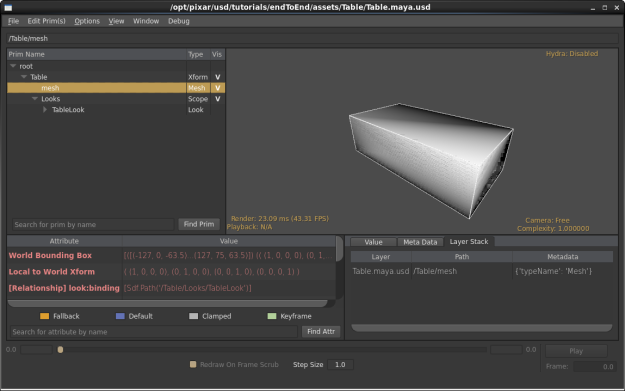Click the Default blue legend swatch
The height and width of the screenshot is (391, 625).
[120, 316]
